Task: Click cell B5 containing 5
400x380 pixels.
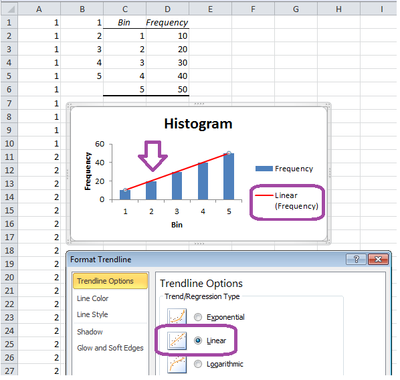Action: [x=82, y=76]
